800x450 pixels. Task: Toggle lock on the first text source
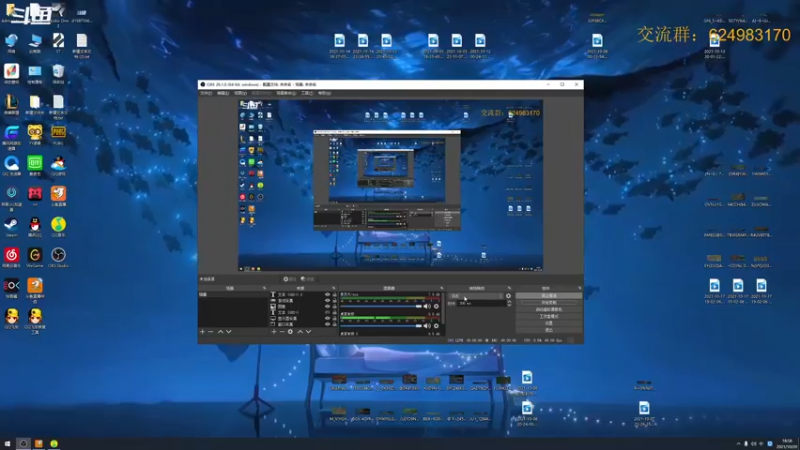(x=335, y=294)
